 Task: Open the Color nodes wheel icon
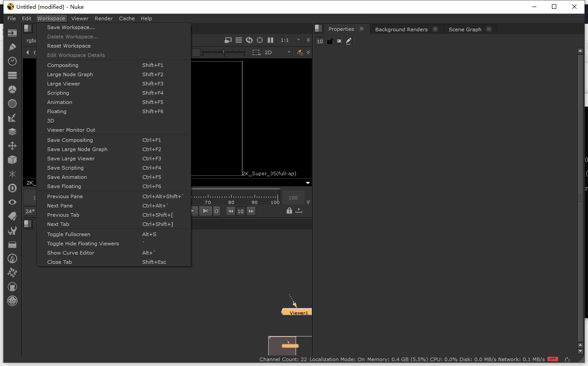click(12, 89)
